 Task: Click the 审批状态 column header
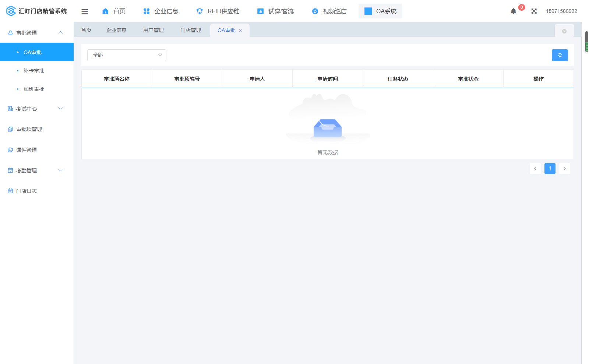[x=468, y=79]
